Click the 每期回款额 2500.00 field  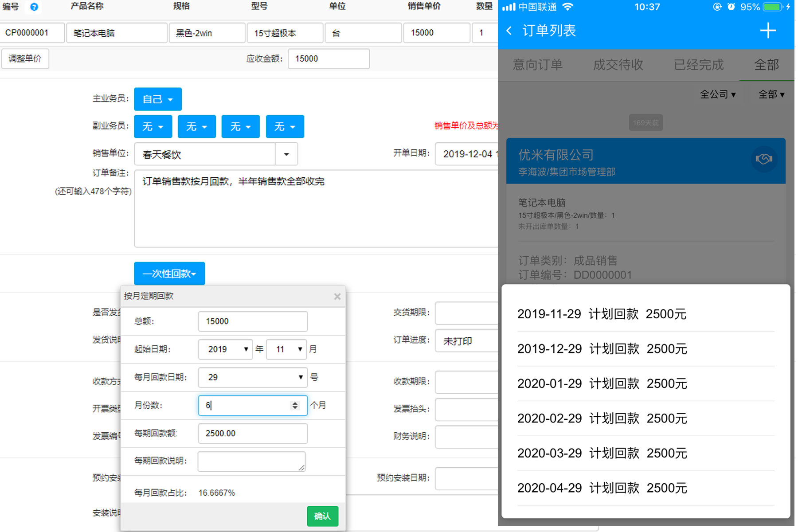point(253,434)
